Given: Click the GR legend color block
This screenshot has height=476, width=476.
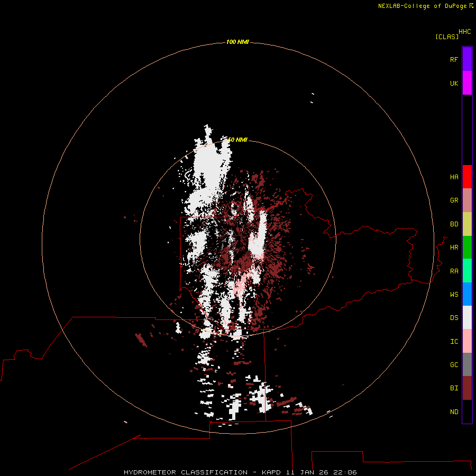Looking at the screenshot, I should [x=467, y=200].
